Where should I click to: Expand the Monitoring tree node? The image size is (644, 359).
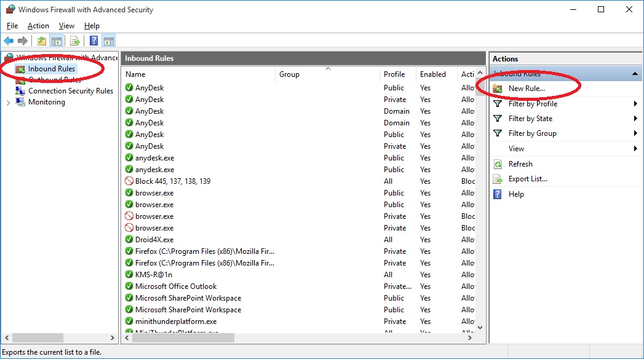point(7,103)
